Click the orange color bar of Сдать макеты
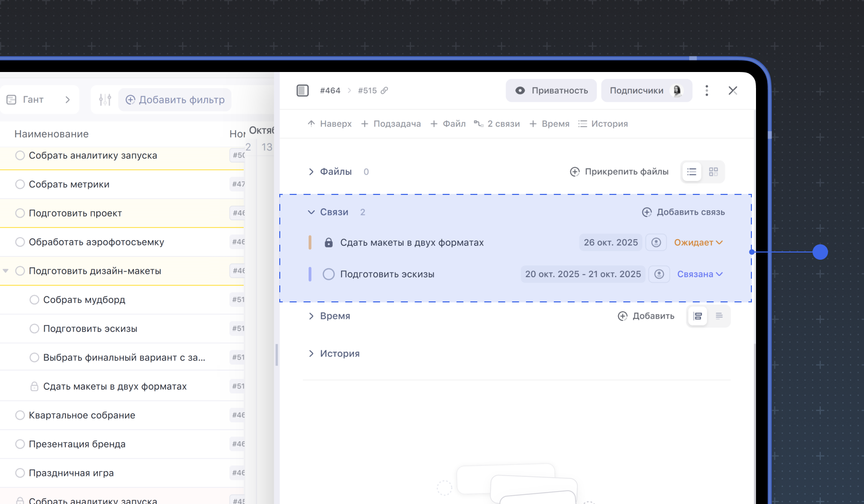The width and height of the screenshot is (864, 504). [x=310, y=242]
